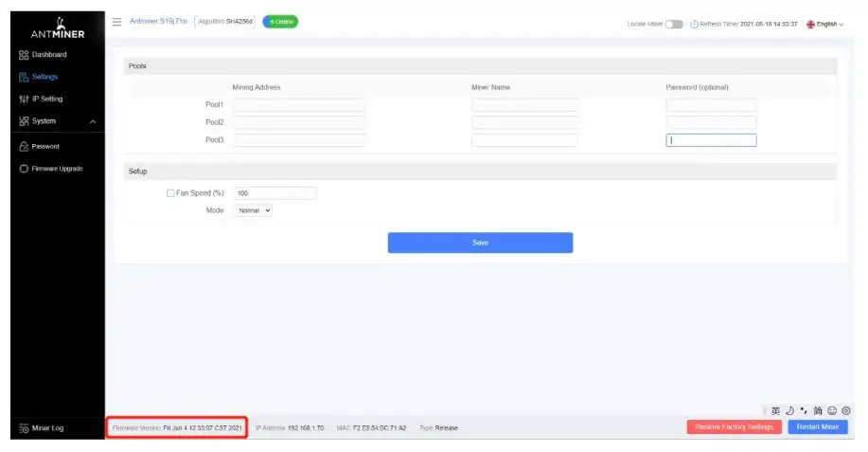Click IP address 192.168.1.70 text
Screen dimensions: 868x452
click(306, 428)
